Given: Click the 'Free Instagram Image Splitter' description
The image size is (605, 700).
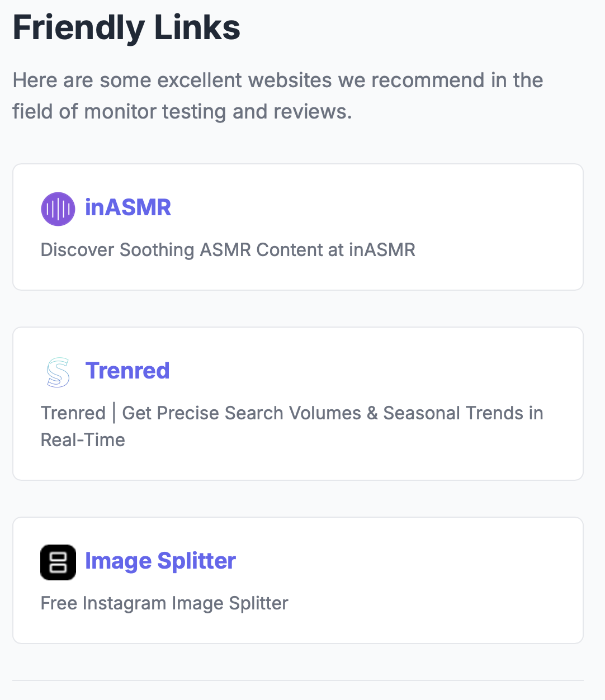Looking at the screenshot, I should 164,604.
